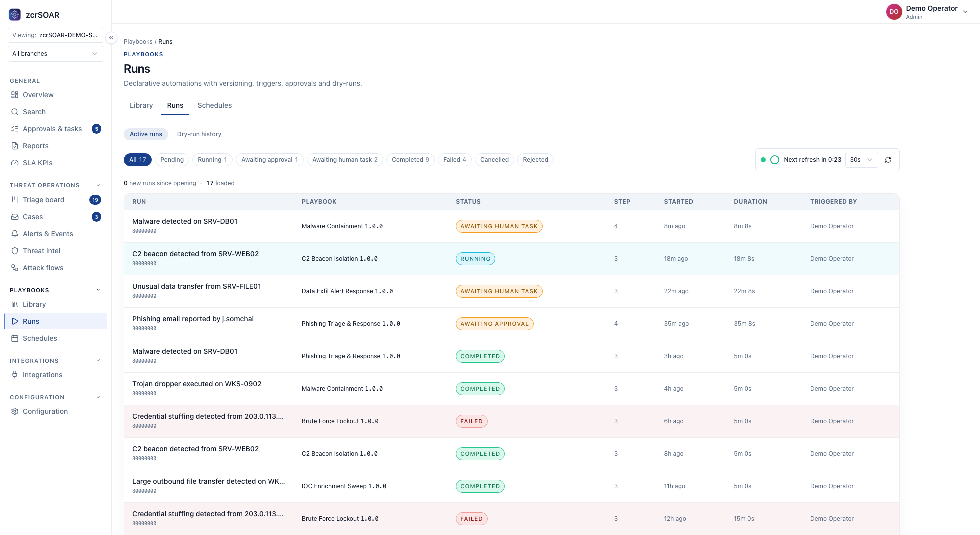Open the 30s refresh interval dropdown

click(861, 160)
